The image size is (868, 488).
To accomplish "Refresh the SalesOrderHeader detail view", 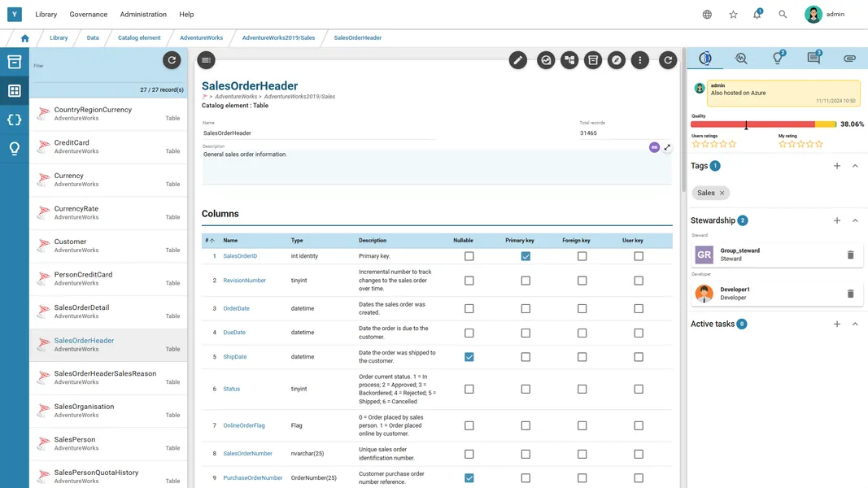I will click(x=668, y=59).
